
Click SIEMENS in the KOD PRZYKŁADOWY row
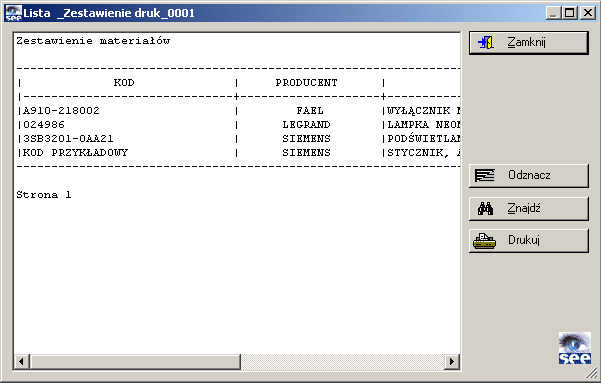(306, 153)
